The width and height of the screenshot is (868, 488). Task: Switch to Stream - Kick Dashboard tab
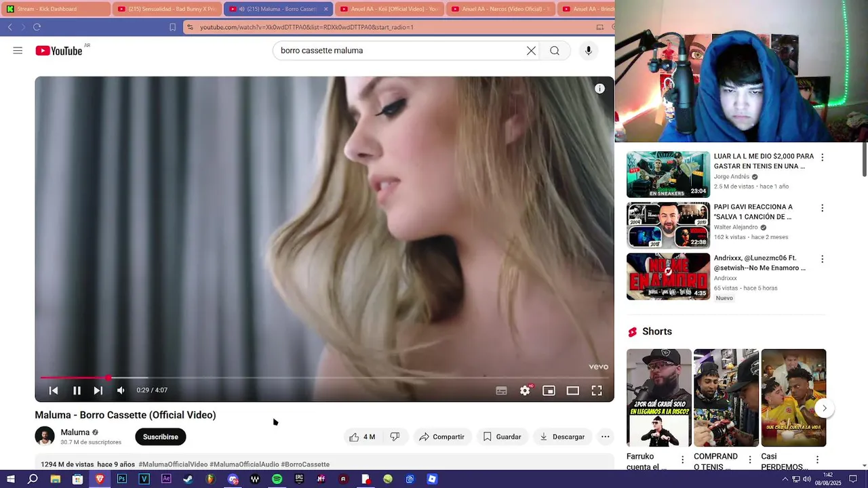[56, 9]
